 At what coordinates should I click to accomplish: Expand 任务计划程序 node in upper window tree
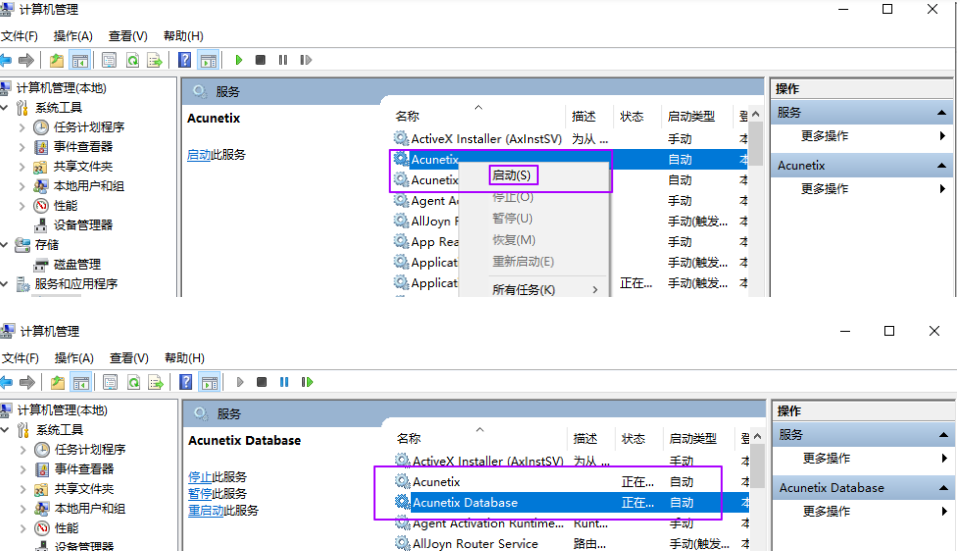[23, 127]
